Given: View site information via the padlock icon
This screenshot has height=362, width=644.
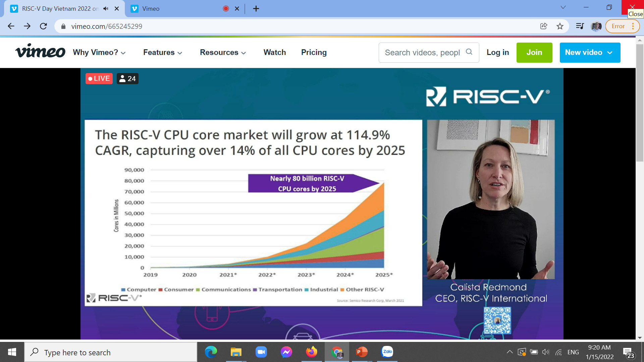Looking at the screenshot, I should [63, 26].
